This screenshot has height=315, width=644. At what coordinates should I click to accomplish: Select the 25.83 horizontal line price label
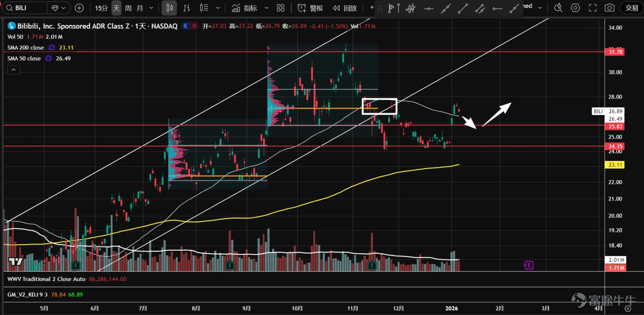(x=615, y=126)
